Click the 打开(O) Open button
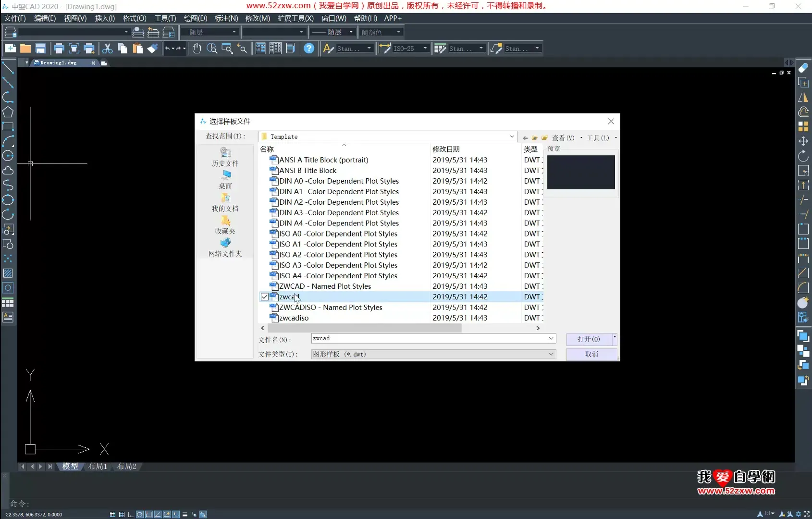 589,339
